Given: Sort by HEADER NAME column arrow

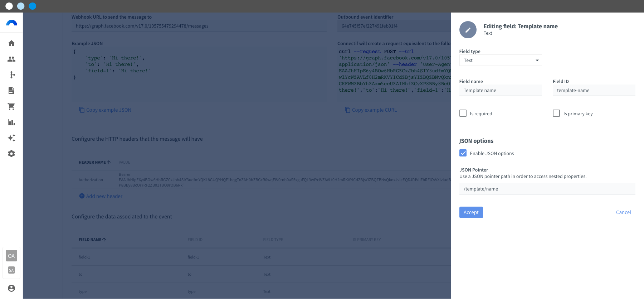Looking at the screenshot, I should pos(109,162).
